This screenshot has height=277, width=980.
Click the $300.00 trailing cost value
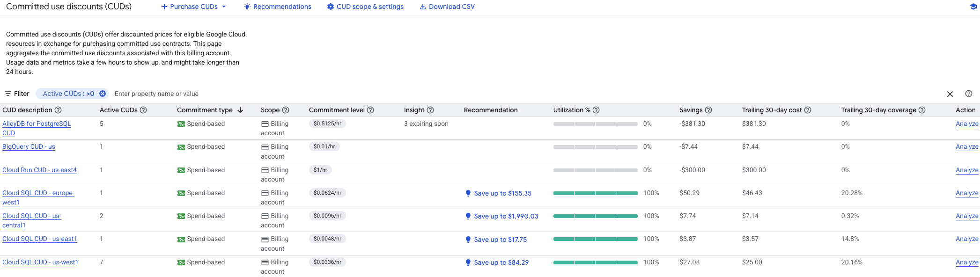[x=754, y=170]
